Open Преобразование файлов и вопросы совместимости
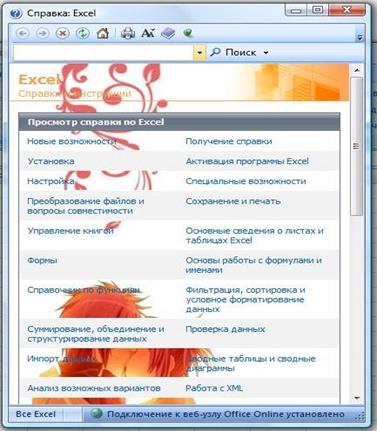The image size is (377, 431). point(86,206)
